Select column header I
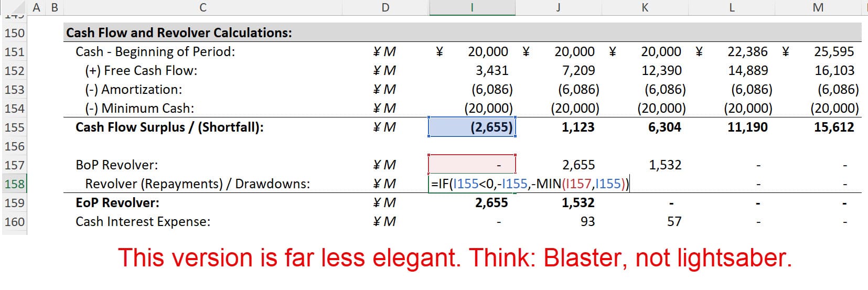This screenshot has width=868, height=290. click(x=472, y=7)
